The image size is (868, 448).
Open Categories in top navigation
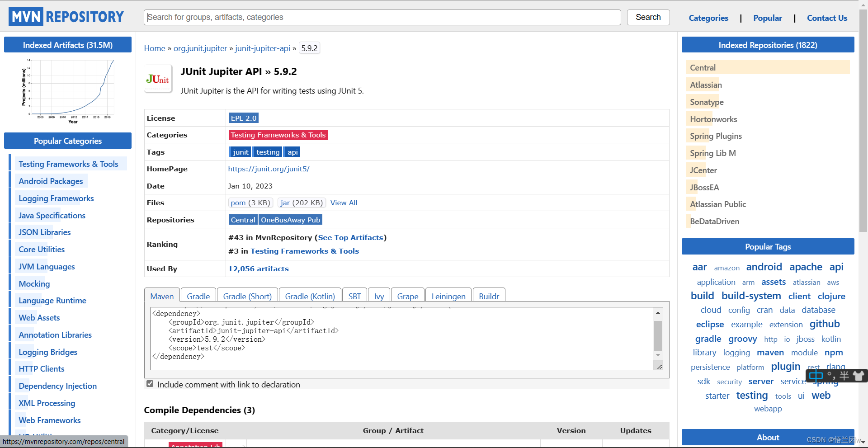point(708,18)
